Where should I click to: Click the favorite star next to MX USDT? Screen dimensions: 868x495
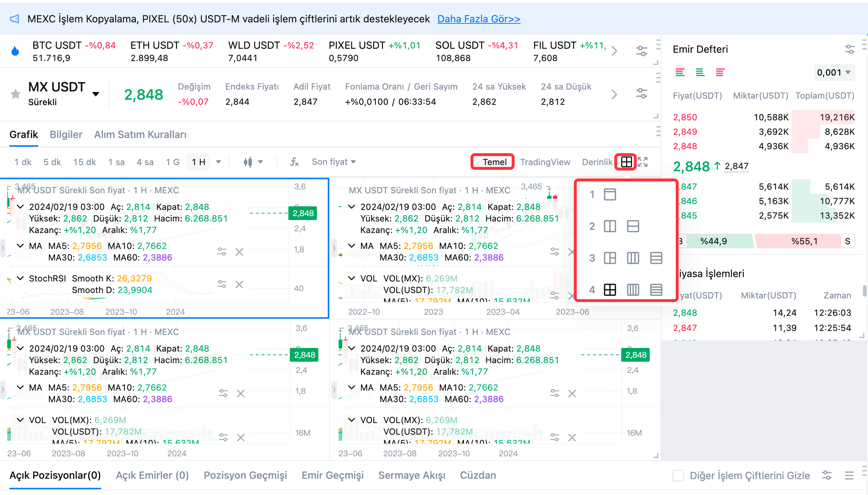(x=16, y=94)
